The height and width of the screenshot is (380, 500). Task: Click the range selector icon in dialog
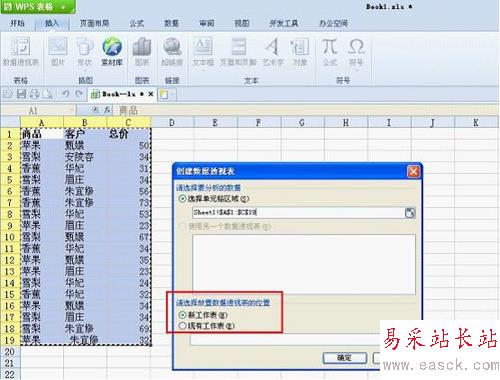point(410,213)
